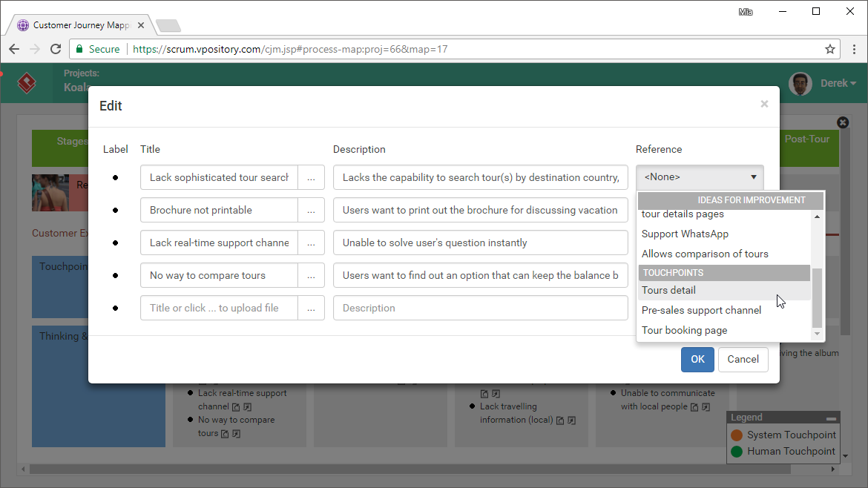Click edit icon after Unable to communicate
The image size is (868, 488).
[694, 407]
